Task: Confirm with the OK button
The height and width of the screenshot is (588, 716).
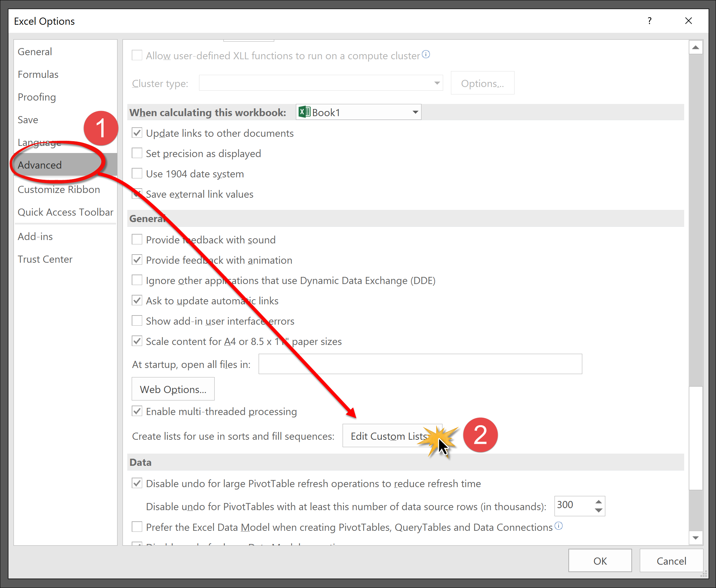Action: tap(600, 561)
